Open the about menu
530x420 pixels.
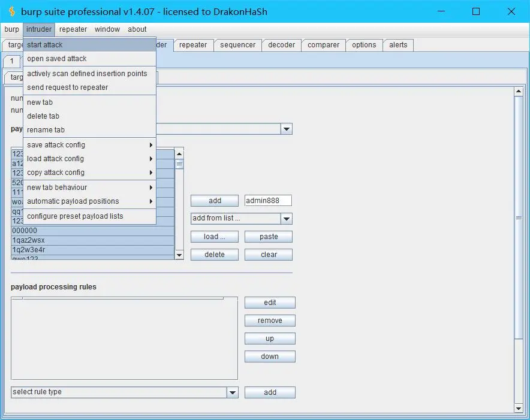click(x=137, y=29)
